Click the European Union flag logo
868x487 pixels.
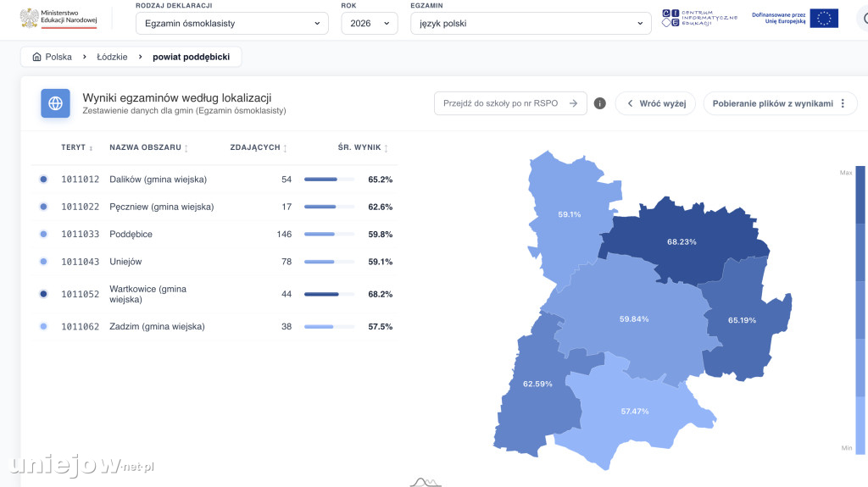824,19
